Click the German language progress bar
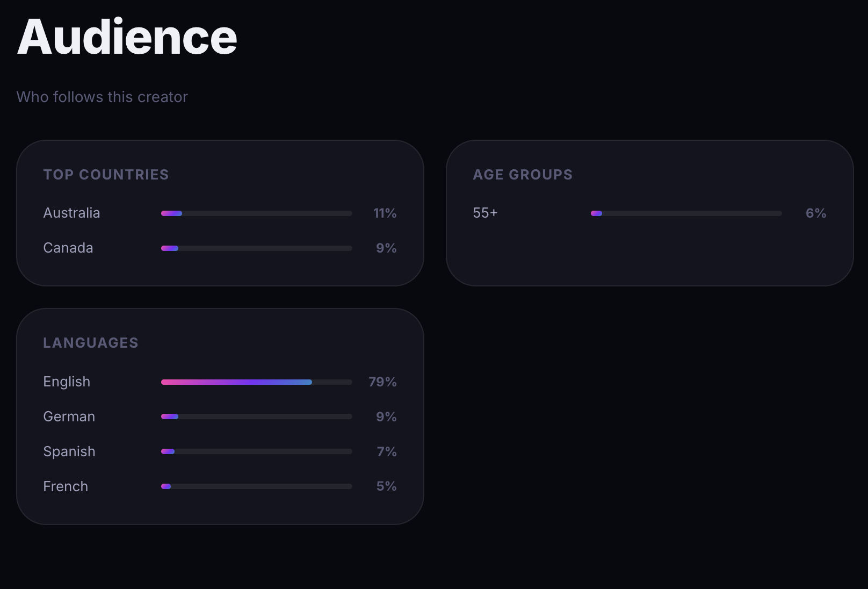This screenshot has height=589, width=868. (x=256, y=416)
